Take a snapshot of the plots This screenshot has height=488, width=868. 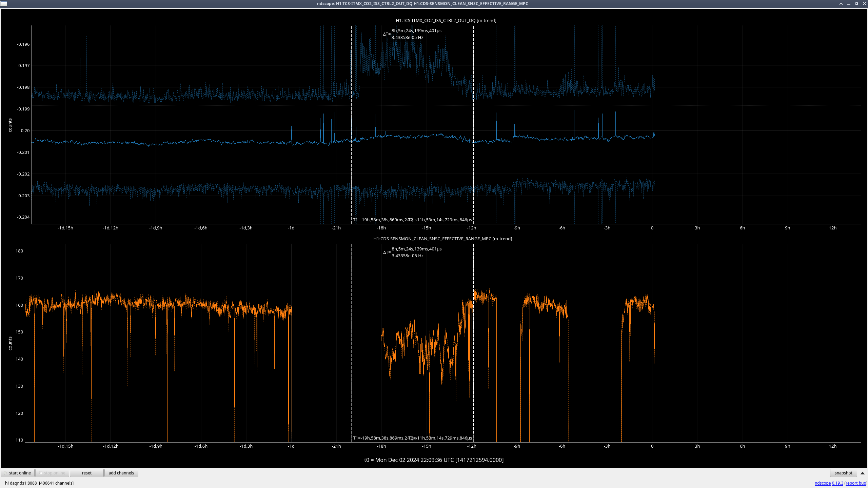click(843, 473)
